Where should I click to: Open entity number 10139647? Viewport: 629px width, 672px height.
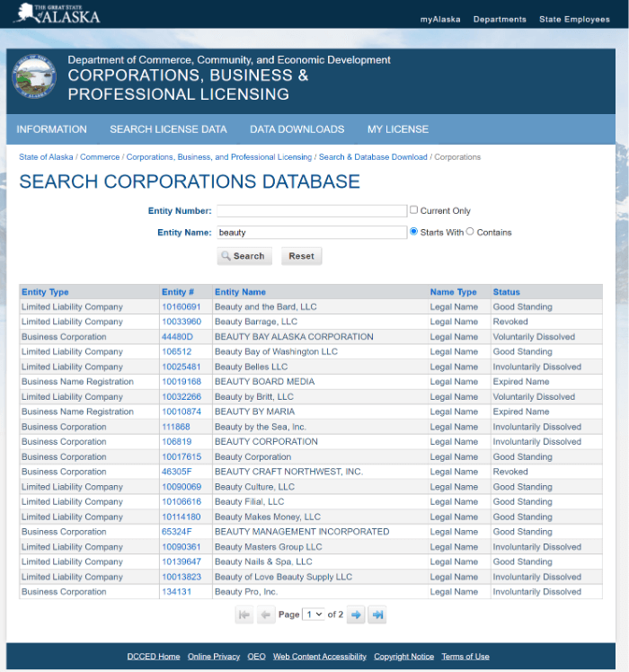(182, 561)
